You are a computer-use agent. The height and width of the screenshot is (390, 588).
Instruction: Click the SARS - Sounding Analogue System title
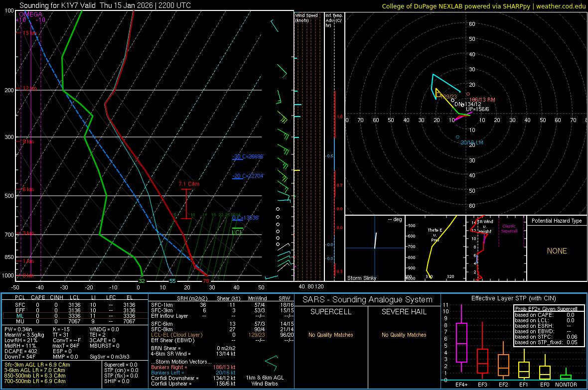368,300
